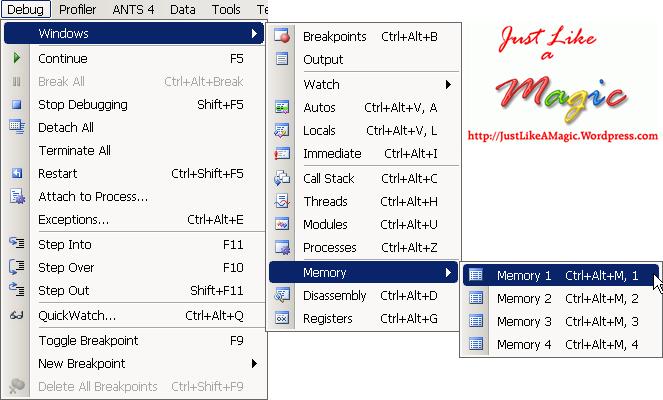Click the Autos window icon
This screenshot has width=663, height=400.
(x=282, y=107)
